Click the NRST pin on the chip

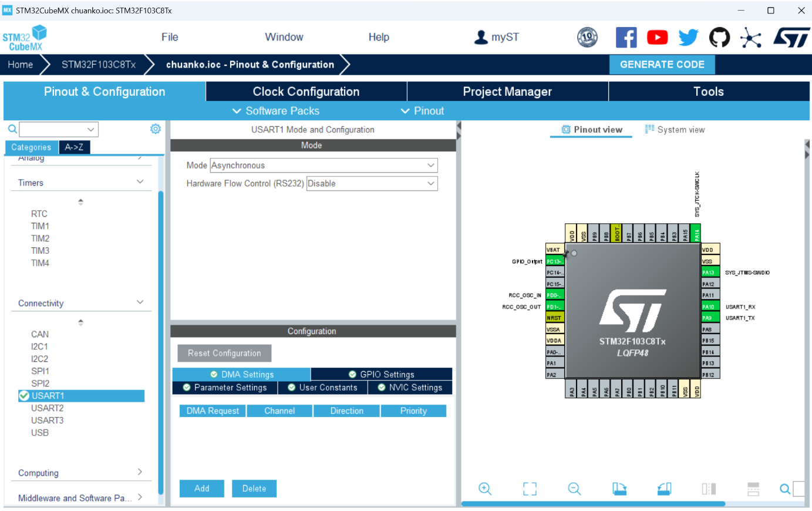pos(555,318)
